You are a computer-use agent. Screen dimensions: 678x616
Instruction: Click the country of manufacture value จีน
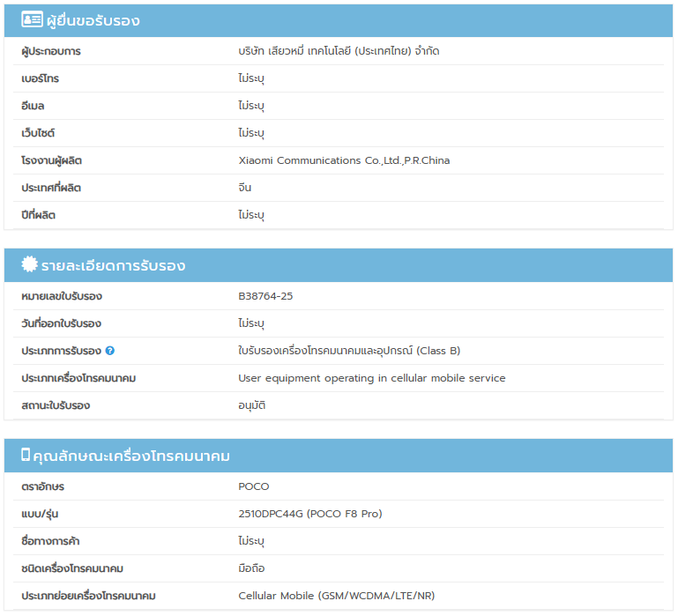(245, 188)
